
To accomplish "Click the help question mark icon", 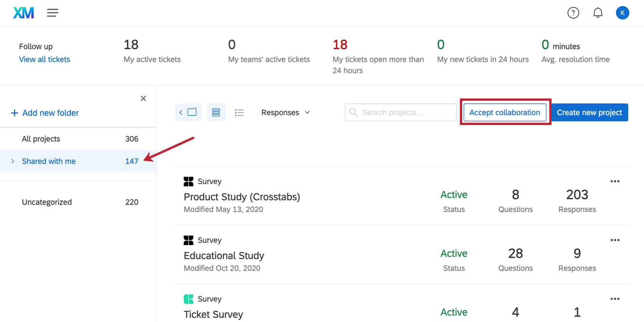I will pos(573,13).
